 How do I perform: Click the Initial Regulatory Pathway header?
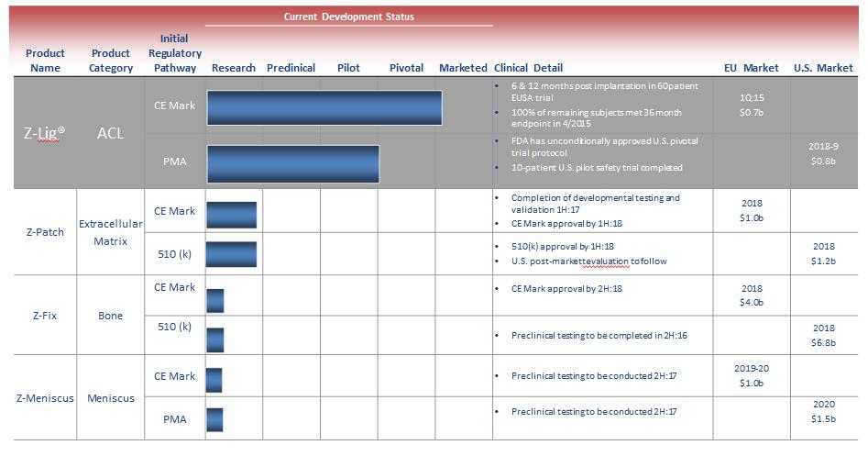(174, 53)
